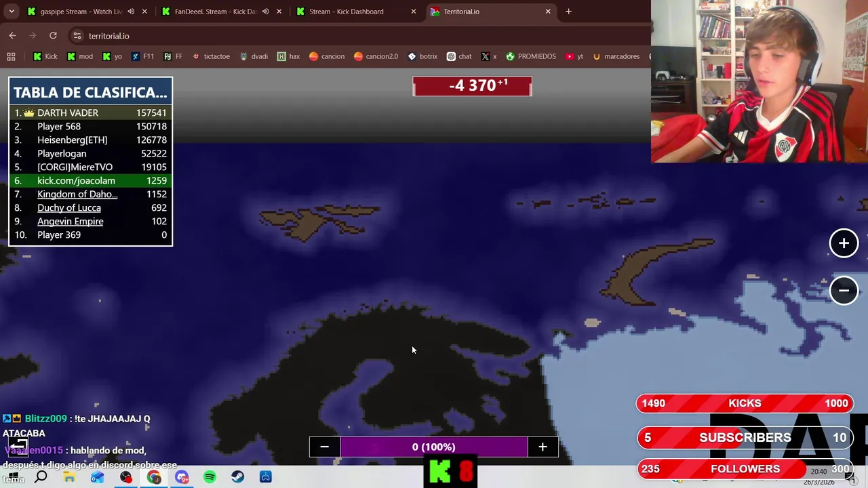Close the FanDeeeL Stream tab
The width and height of the screenshot is (868, 488).
pos(279,12)
